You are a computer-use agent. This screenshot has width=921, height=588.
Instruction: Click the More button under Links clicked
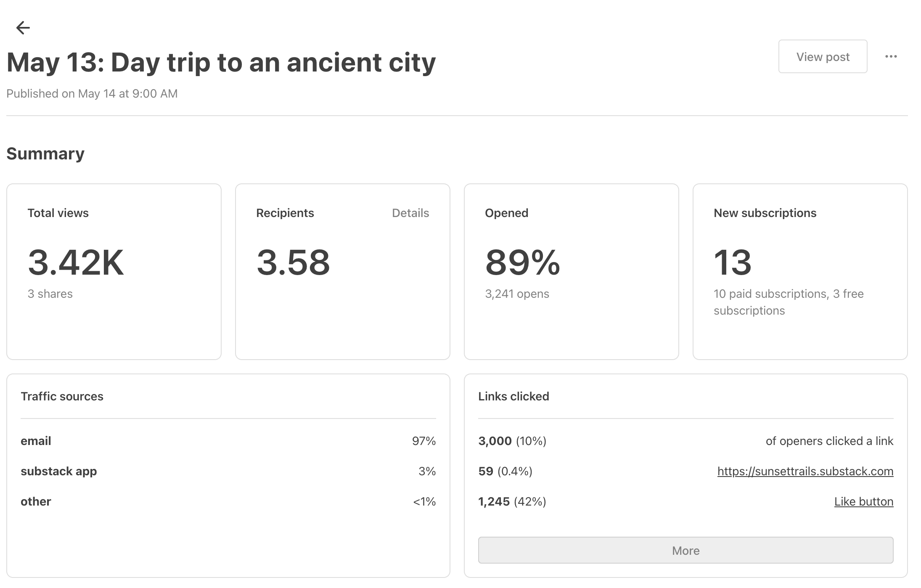pos(685,550)
